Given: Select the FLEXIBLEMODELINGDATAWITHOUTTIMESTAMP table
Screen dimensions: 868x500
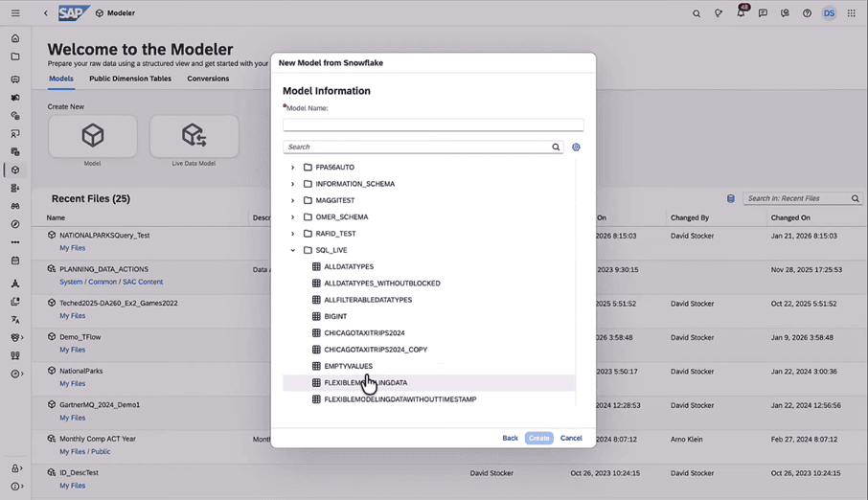Looking at the screenshot, I should click(400, 399).
